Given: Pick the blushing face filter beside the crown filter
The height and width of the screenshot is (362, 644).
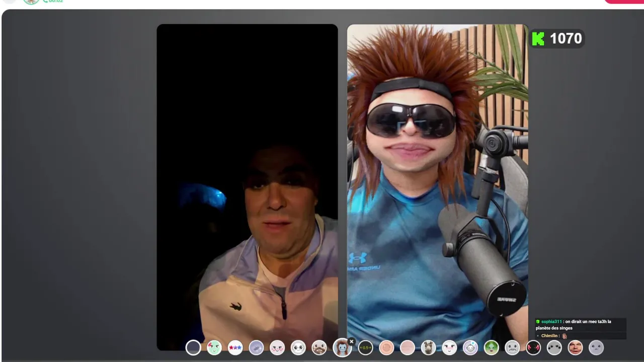Looking at the screenshot, I should click(277, 347).
